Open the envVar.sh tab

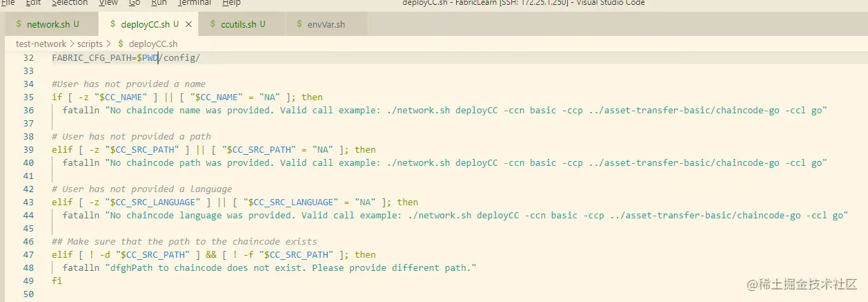coord(325,24)
